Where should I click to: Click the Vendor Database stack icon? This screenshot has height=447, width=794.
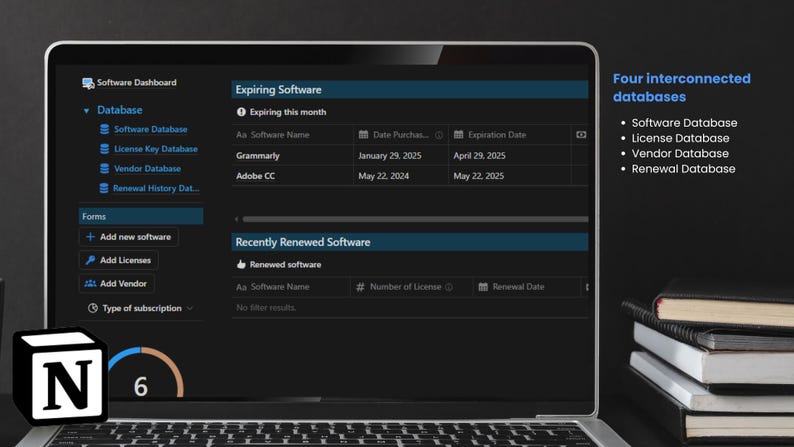(104, 169)
